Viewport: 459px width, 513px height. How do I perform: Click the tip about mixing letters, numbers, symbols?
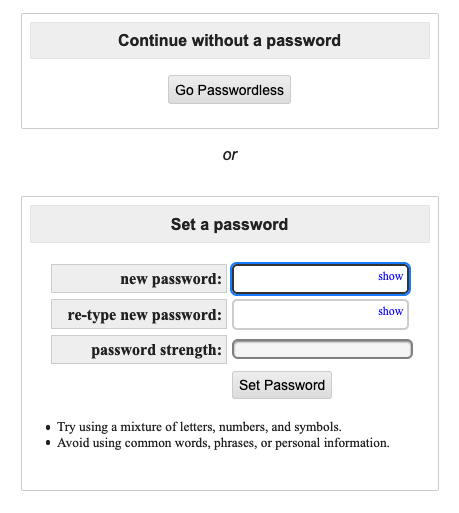point(199,427)
